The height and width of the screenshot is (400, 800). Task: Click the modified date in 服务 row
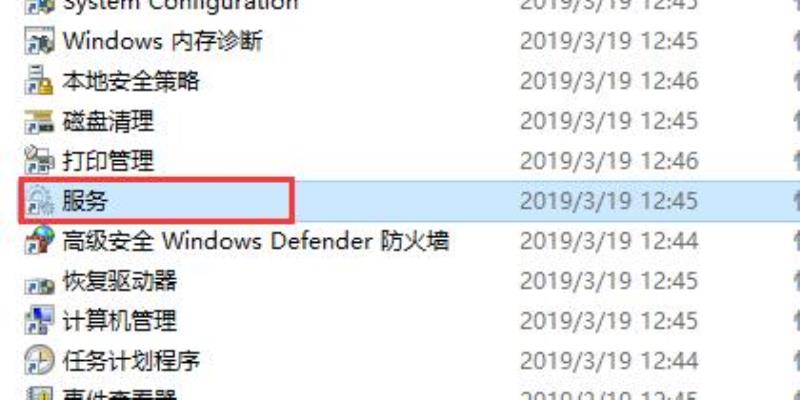[609, 201]
